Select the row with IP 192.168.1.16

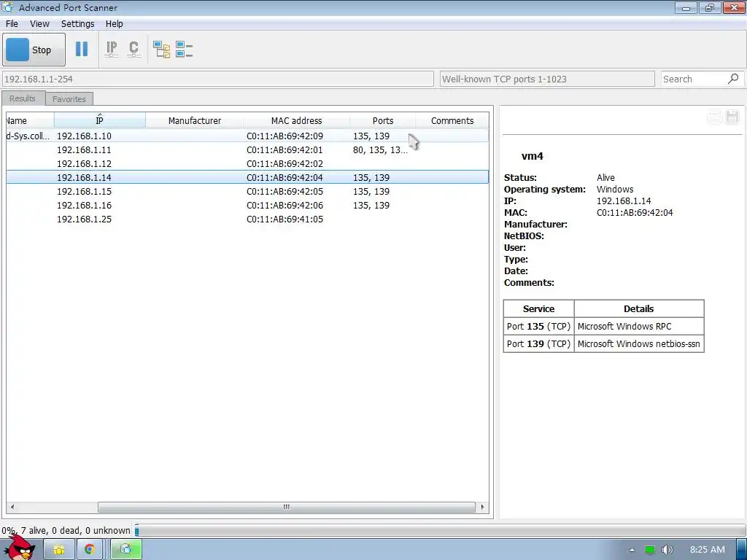click(x=247, y=205)
